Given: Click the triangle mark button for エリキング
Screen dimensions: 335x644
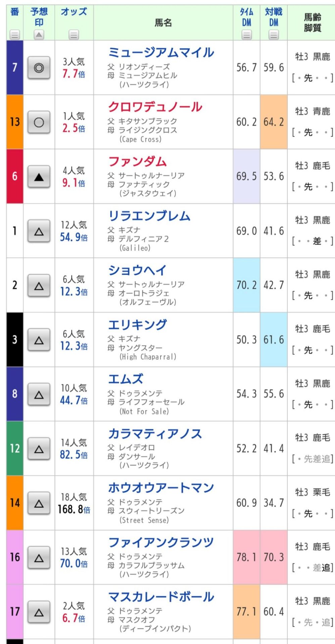Looking at the screenshot, I should (x=39, y=340).
